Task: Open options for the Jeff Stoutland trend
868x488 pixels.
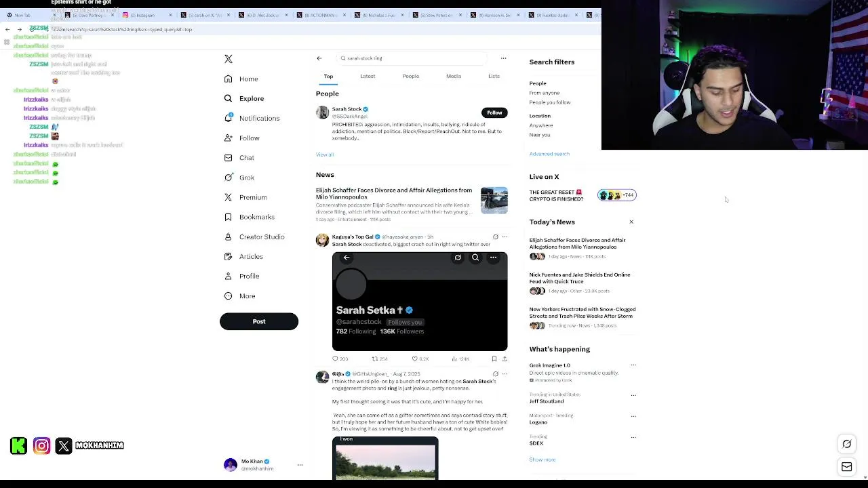Action: click(x=633, y=395)
